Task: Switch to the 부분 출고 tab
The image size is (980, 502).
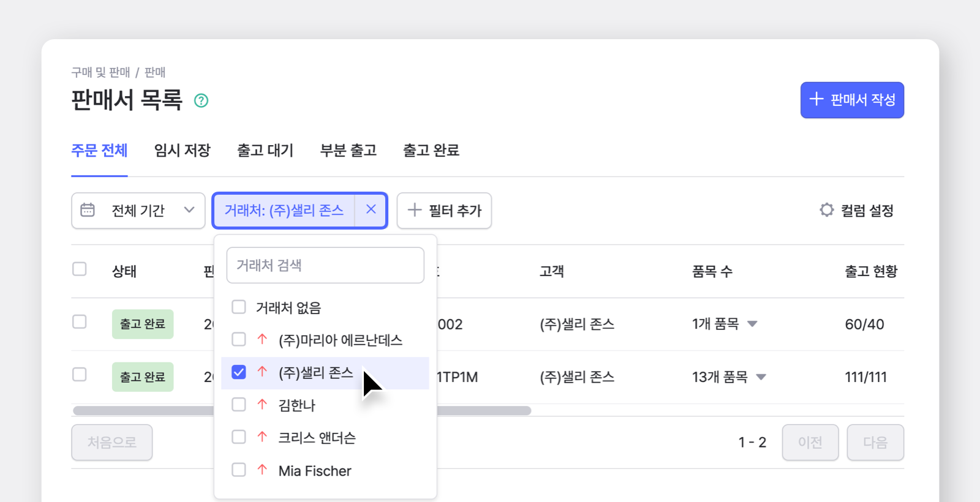Action: (x=349, y=151)
